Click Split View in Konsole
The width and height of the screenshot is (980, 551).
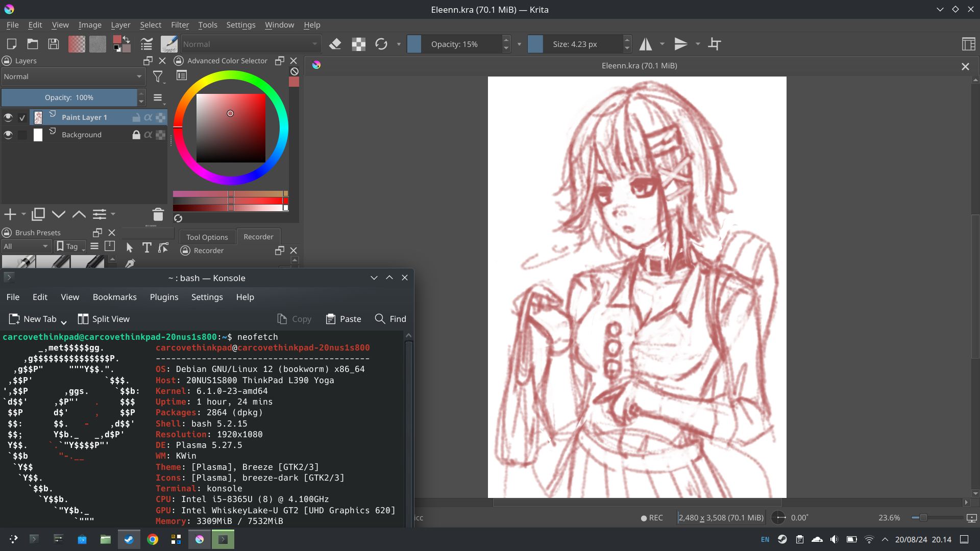(x=104, y=319)
